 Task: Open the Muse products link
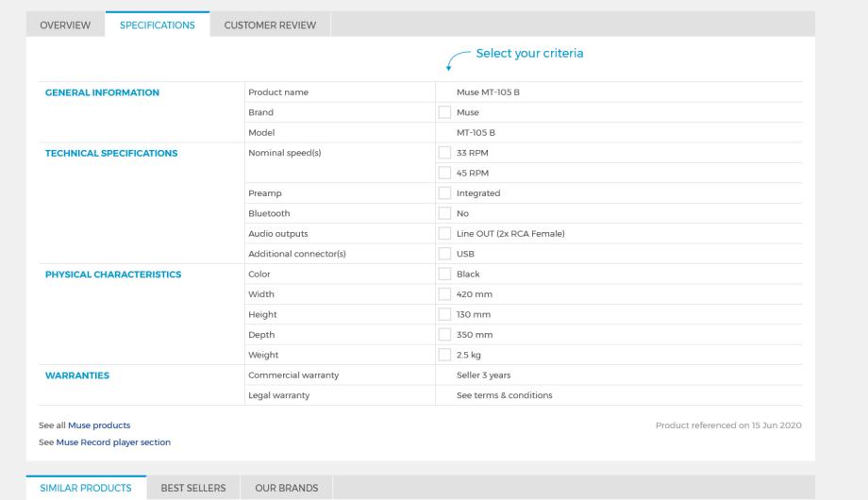click(x=99, y=425)
